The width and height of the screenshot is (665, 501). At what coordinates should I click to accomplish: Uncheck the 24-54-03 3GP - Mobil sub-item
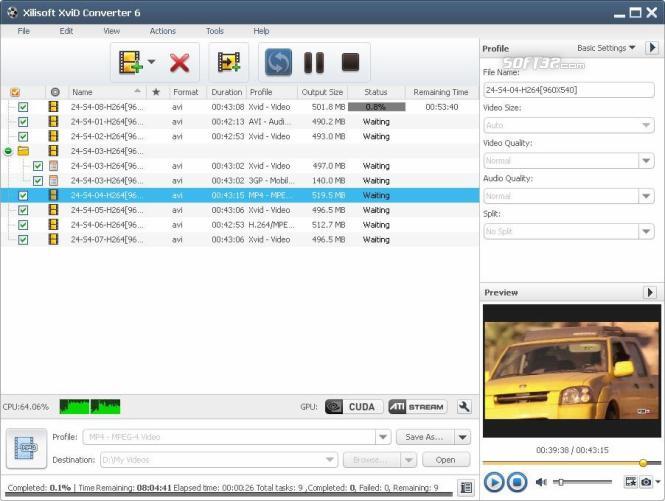[38, 181]
